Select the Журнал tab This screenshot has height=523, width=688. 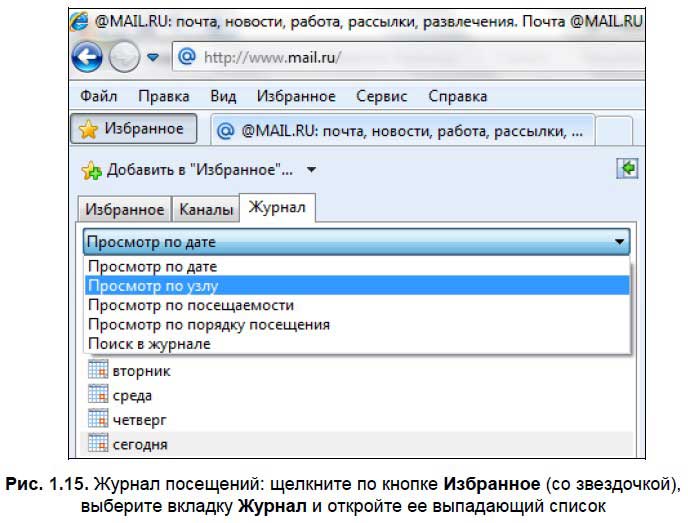click(277, 207)
